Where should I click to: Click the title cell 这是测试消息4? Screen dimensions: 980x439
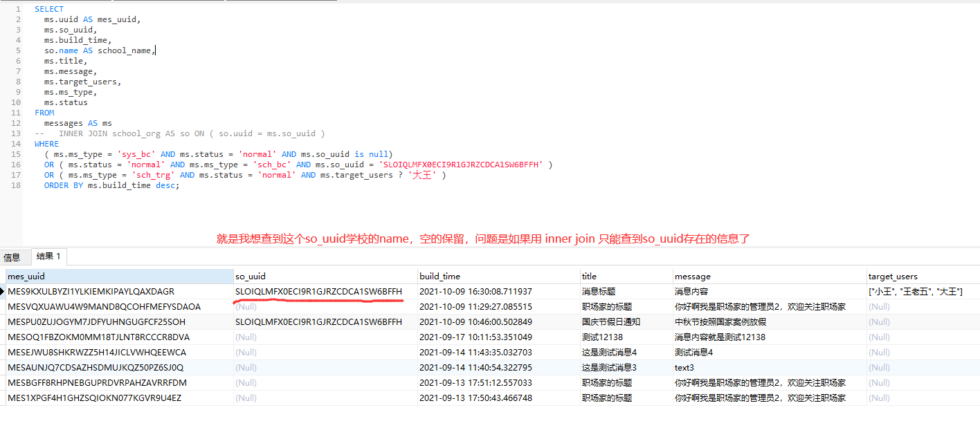(x=626, y=352)
